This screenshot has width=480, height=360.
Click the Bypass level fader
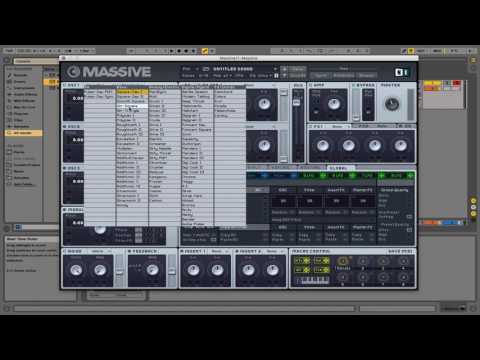(x=356, y=117)
